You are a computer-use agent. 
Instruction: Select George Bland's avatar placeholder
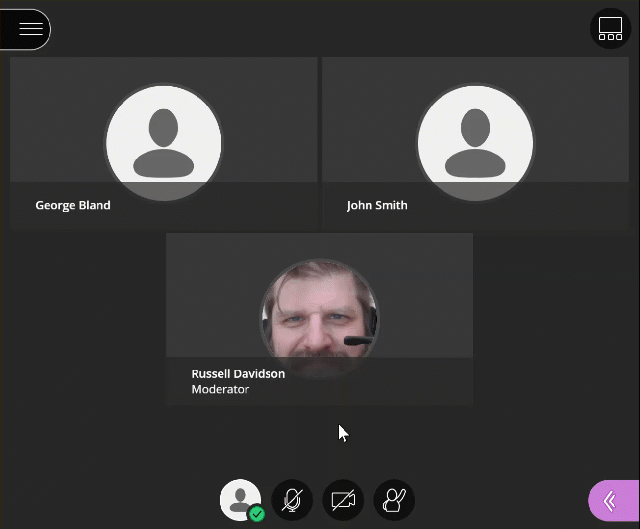coord(163,142)
